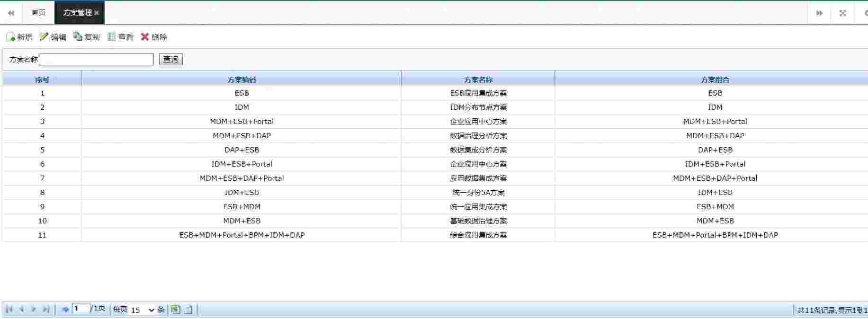Go to the last page in pager
Image resolution: width=868 pixels, height=319 pixels.
46,310
